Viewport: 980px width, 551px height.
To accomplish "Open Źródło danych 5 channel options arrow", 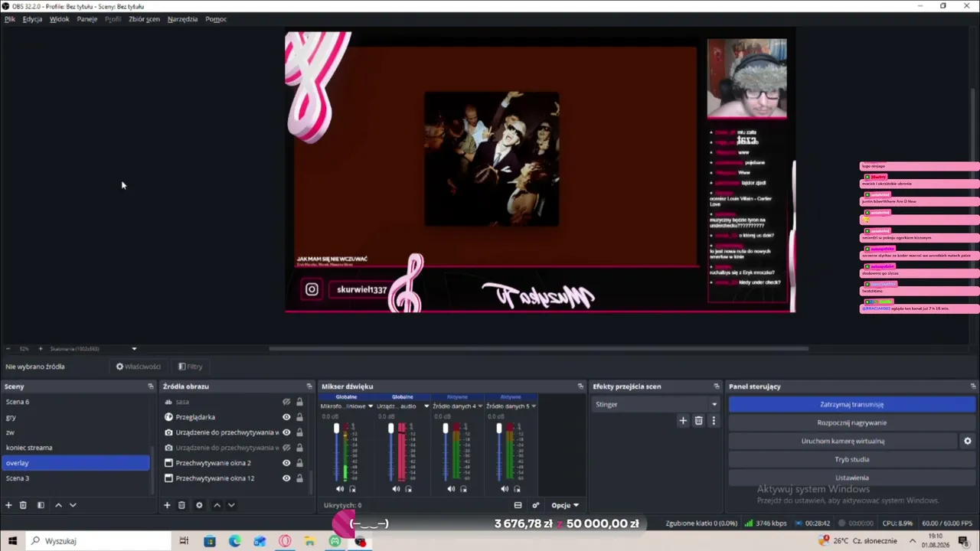I will pos(534,406).
